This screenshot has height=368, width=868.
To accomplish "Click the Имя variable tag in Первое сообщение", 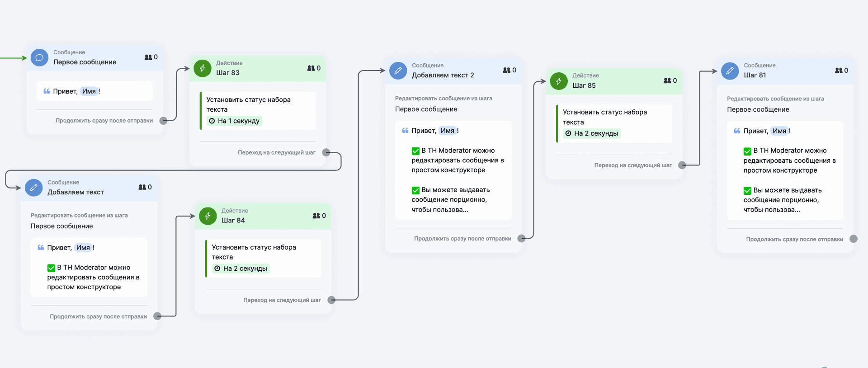I will (89, 91).
